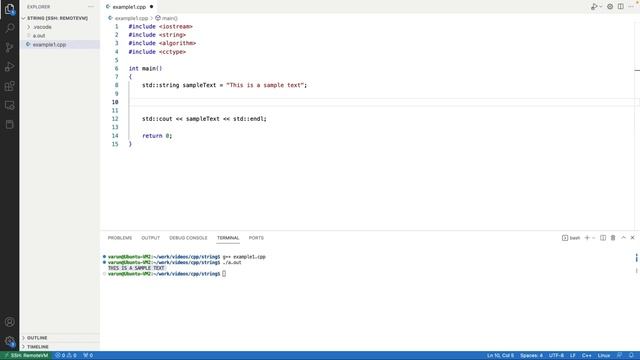Screen dimensions: 640x360
Task: Click on the return 0; statement
Action: click(x=157, y=136)
